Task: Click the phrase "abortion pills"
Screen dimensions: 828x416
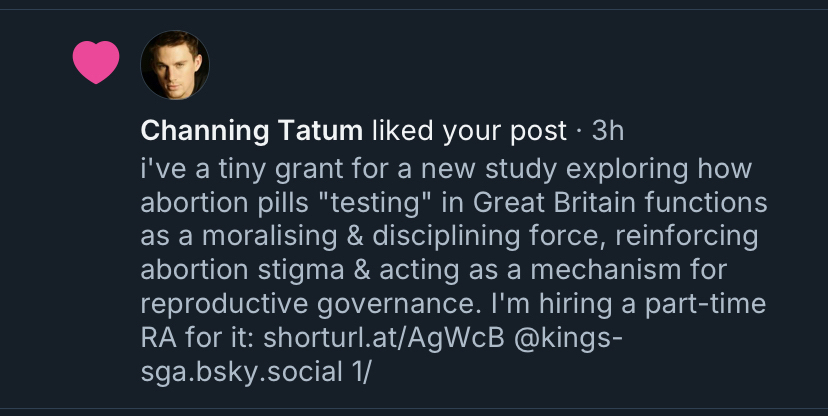Action: (x=216, y=202)
